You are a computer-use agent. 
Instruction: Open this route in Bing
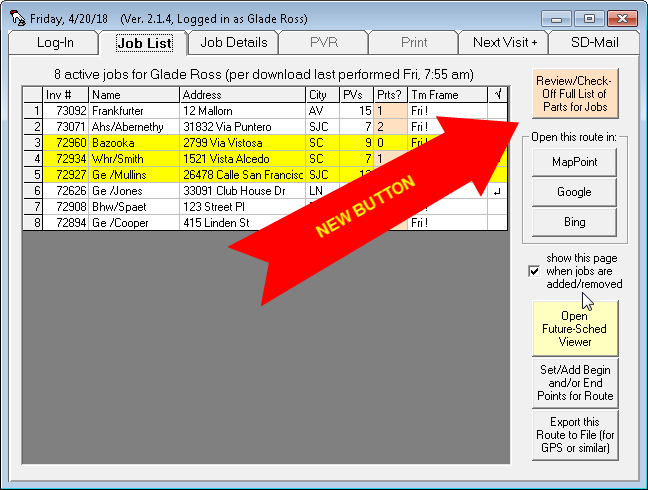point(574,222)
